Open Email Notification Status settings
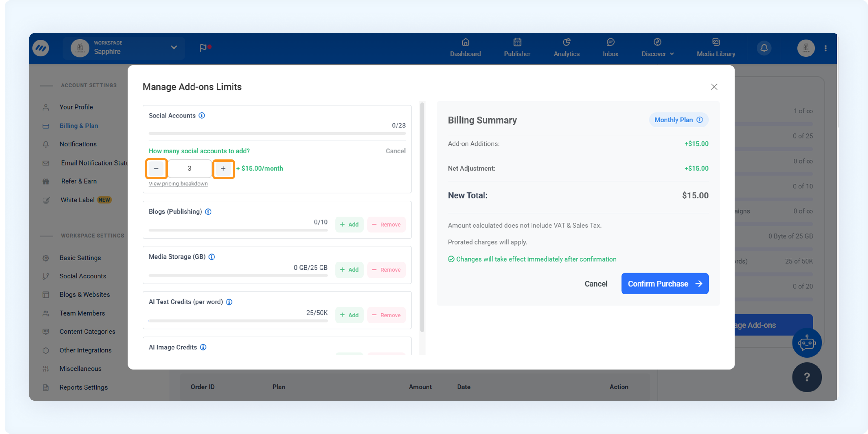The image size is (868, 434). click(94, 163)
